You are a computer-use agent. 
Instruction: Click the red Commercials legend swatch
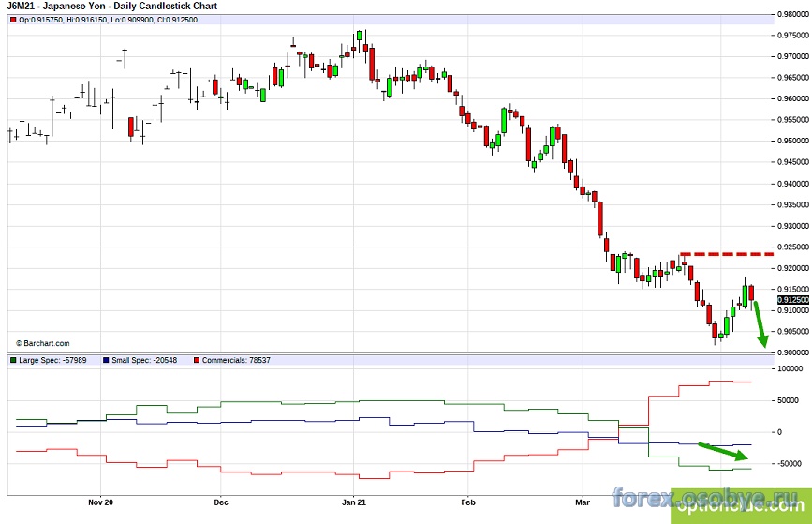coord(197,360)
